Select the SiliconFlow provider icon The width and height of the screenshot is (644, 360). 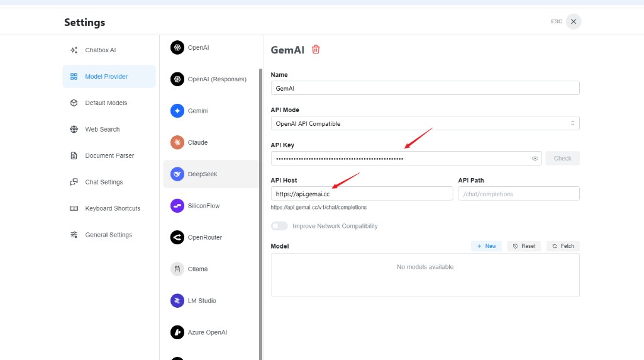177,206
